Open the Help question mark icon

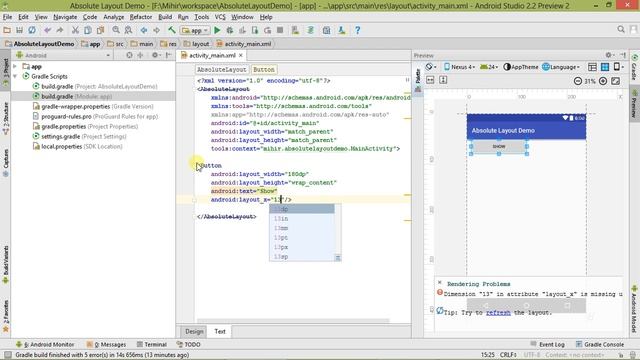[x=358, y=30]
